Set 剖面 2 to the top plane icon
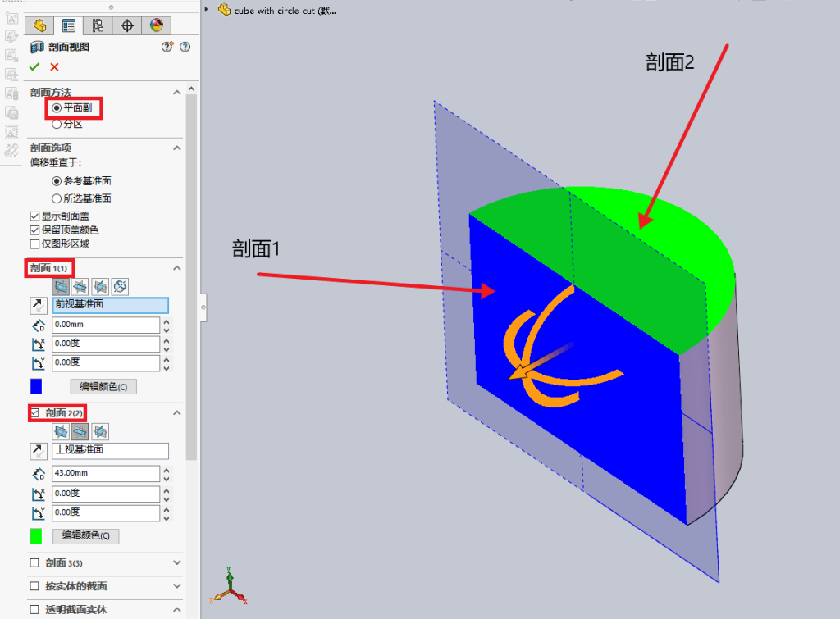 coord(80,431)
